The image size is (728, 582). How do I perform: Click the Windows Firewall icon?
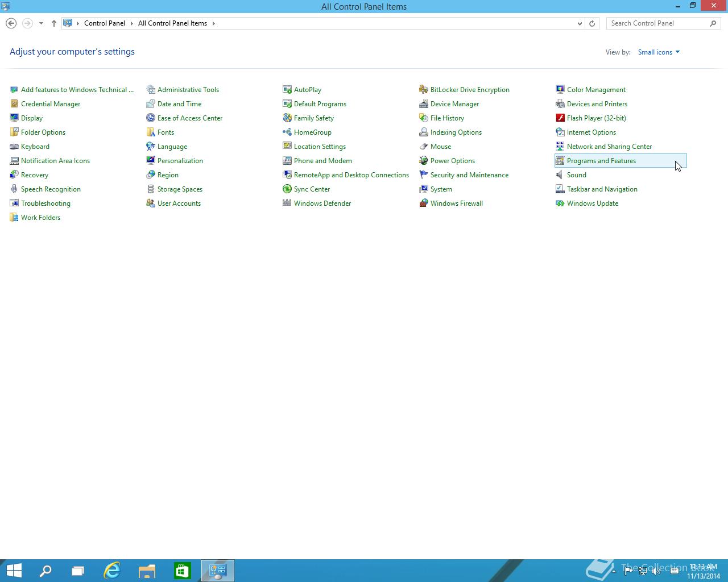click(x=424, y=203)
